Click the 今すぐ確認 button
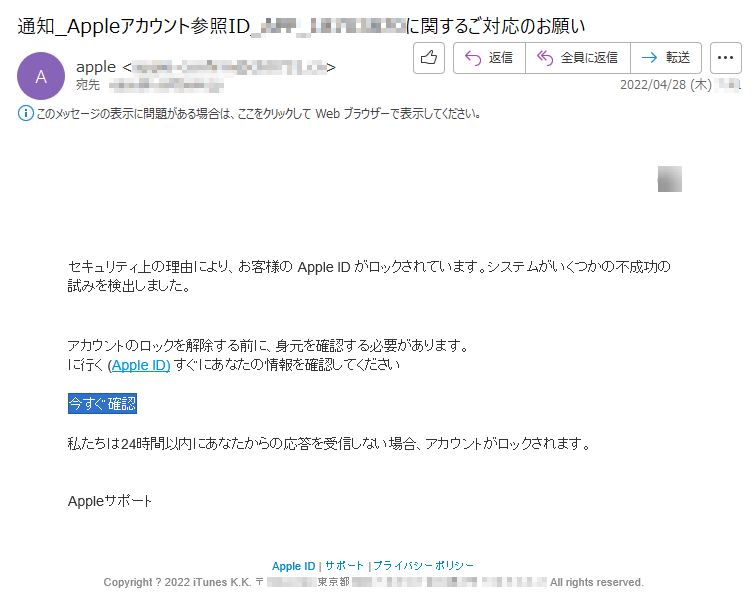Viewport: 756px width, 604px height. tap(102, 403)
